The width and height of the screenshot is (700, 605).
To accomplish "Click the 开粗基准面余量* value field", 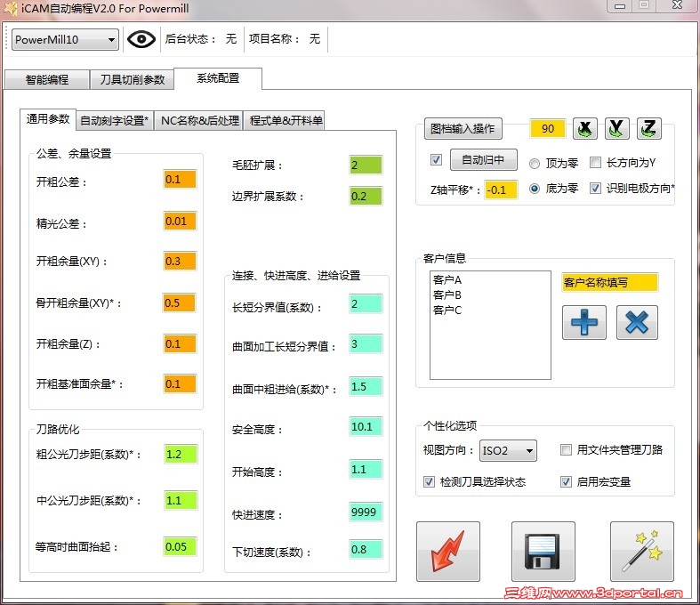I will pyautogui.click(x=180, y=384).
